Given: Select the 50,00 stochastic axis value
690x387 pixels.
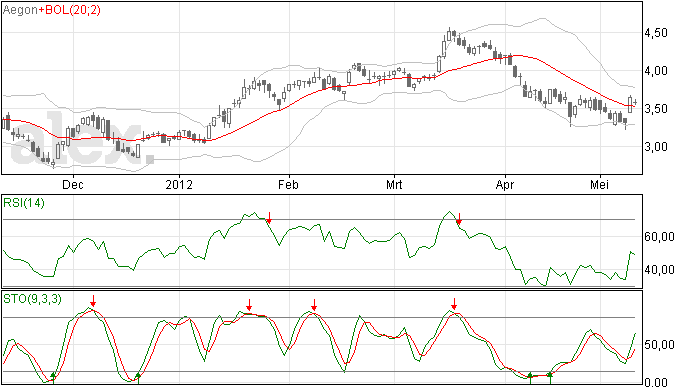Looking at the screenshot, I should 659,345.
